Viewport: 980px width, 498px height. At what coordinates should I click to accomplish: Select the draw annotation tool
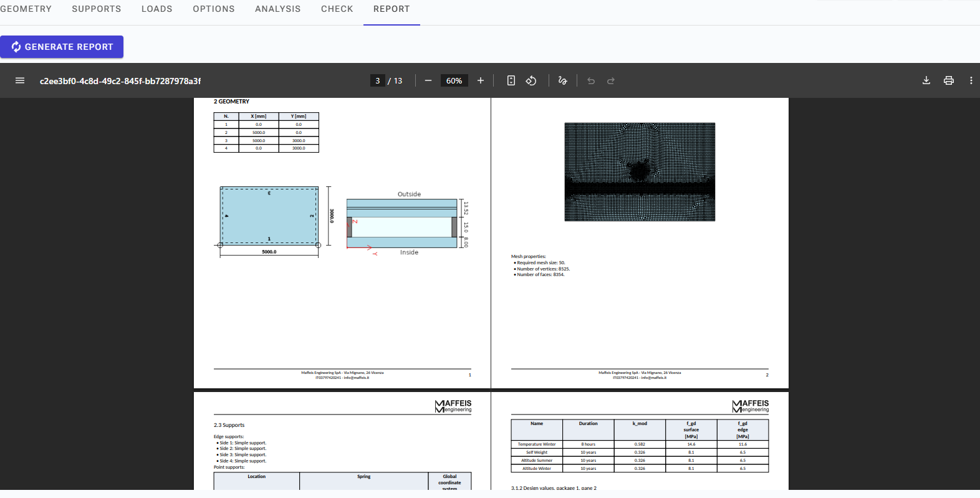click(x=562, y=80)
